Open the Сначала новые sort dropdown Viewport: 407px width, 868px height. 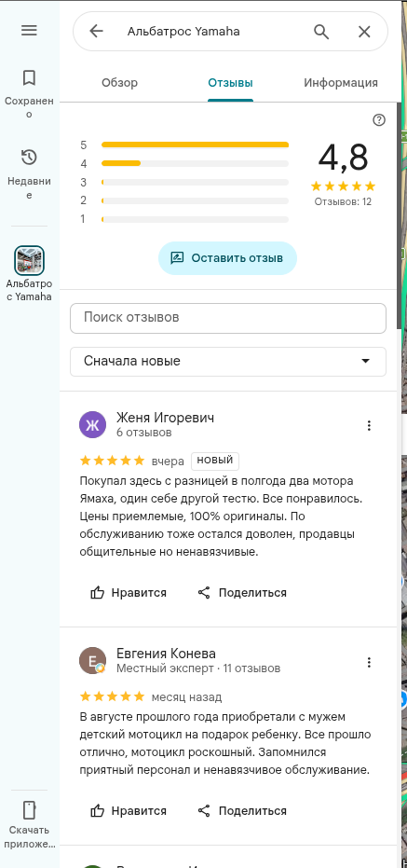point(228,362)
